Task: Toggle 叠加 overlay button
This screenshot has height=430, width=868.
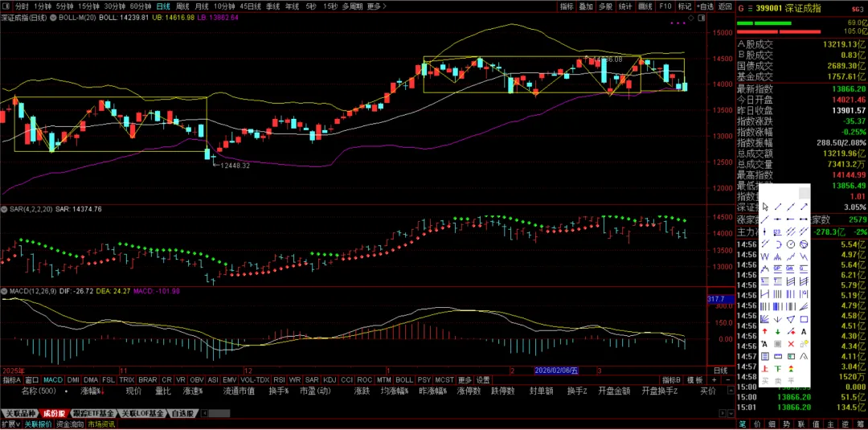Action: [586, 6]
